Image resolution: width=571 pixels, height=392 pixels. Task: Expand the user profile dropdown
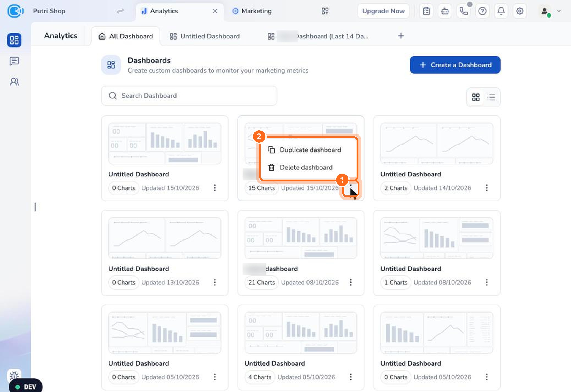tap(559, 11)
